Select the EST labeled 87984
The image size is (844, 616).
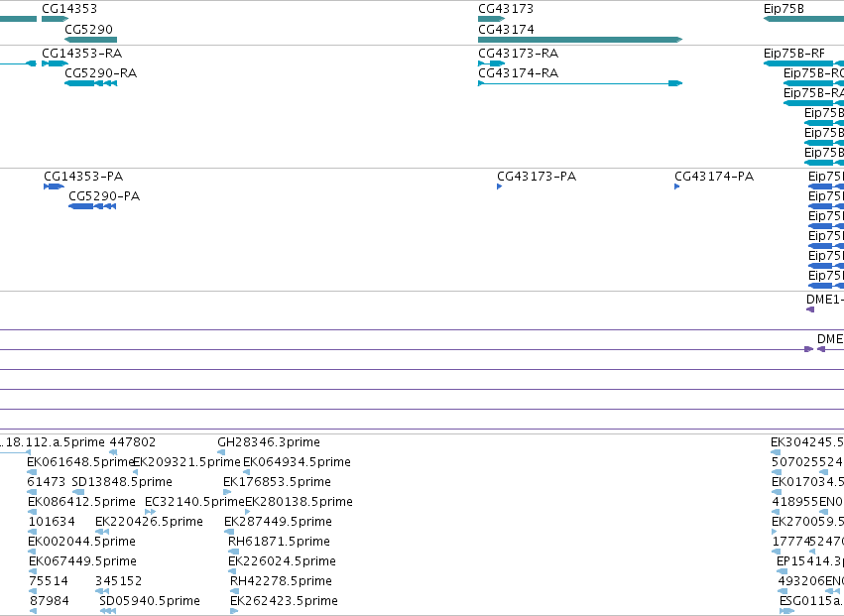click(50, 601)
